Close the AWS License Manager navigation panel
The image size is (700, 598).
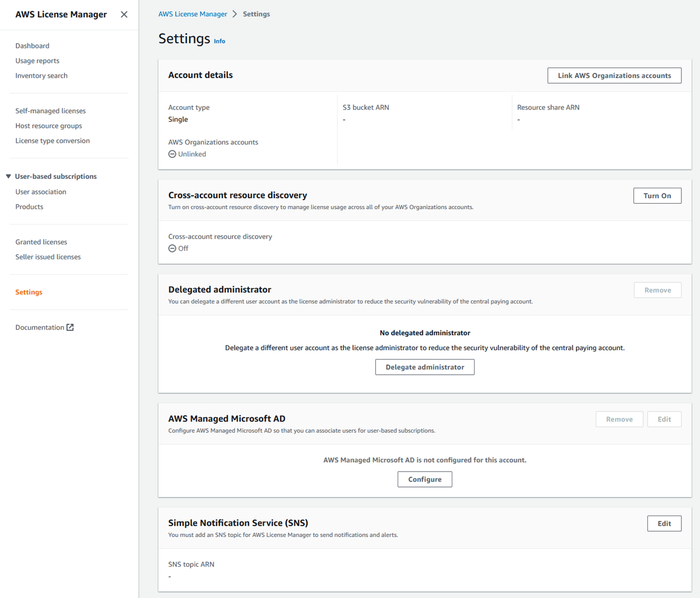click(x=124, y=14)
